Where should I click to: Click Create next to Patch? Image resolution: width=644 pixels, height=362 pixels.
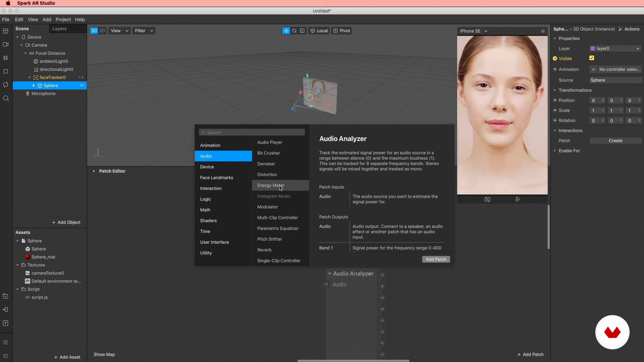point(615,141)
